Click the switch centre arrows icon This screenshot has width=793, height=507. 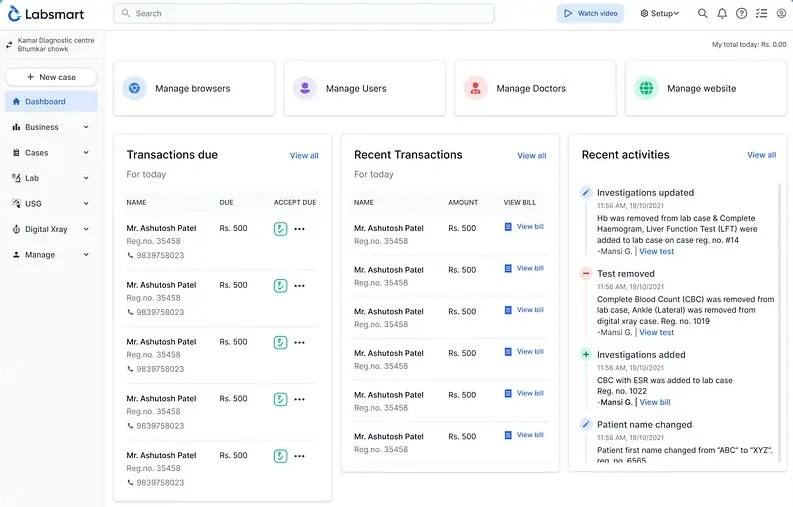[9, 45]
